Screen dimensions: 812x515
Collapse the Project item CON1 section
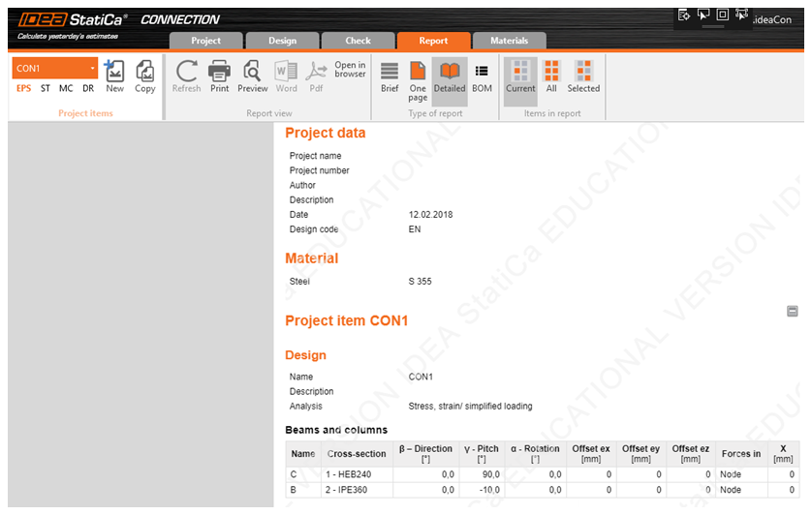(x=792, y=311)
